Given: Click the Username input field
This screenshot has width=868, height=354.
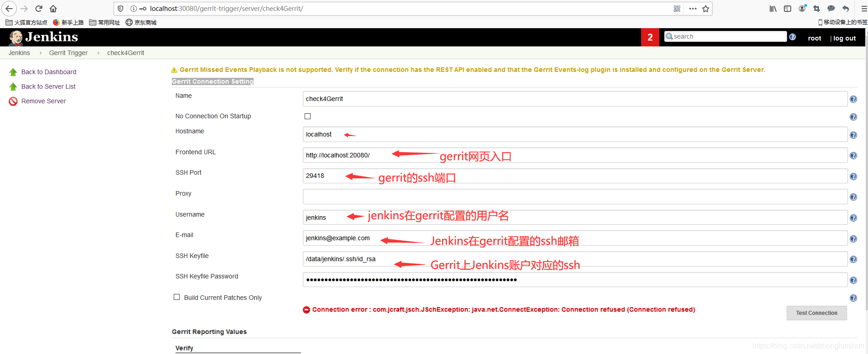Looking at the screenshot, I should point(575,217).
